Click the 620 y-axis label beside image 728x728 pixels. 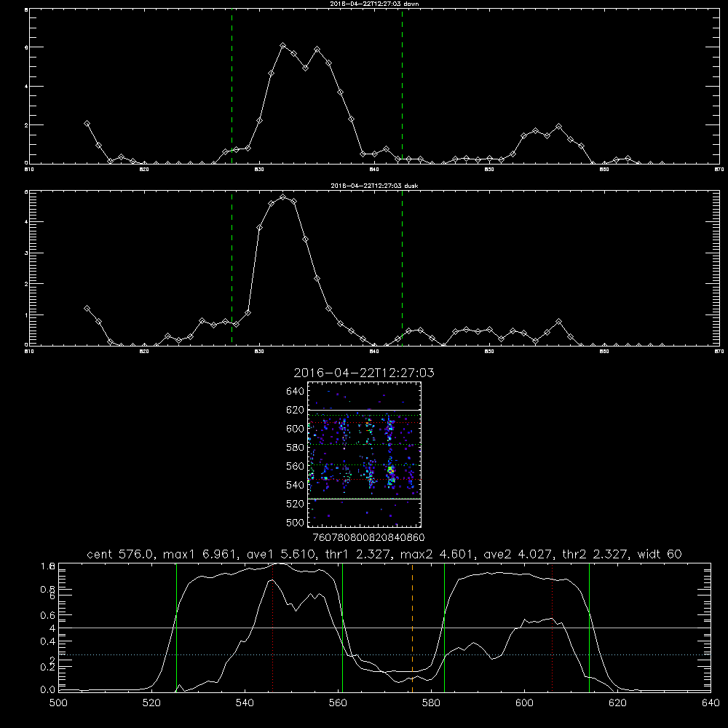click(296, 410)
